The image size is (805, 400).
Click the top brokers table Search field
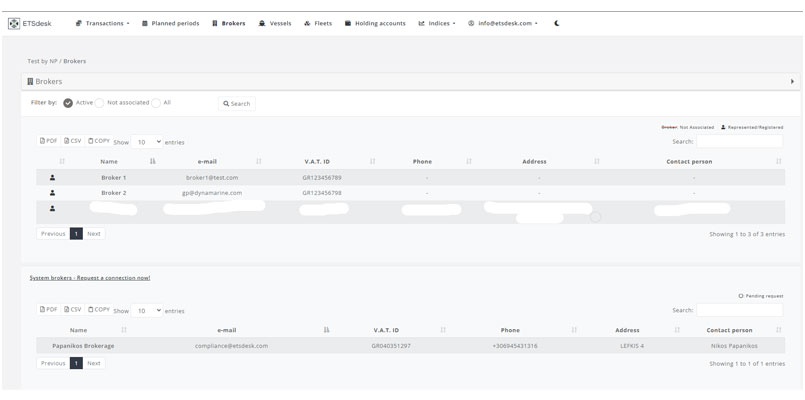pyautogui.click(x=739, y=142)
